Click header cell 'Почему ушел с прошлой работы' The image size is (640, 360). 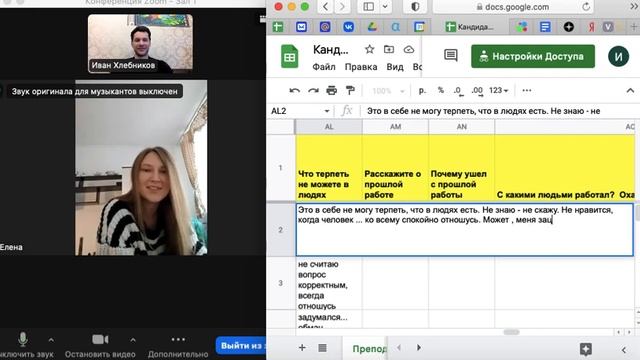pyautogui.click(x=462, y=167)
